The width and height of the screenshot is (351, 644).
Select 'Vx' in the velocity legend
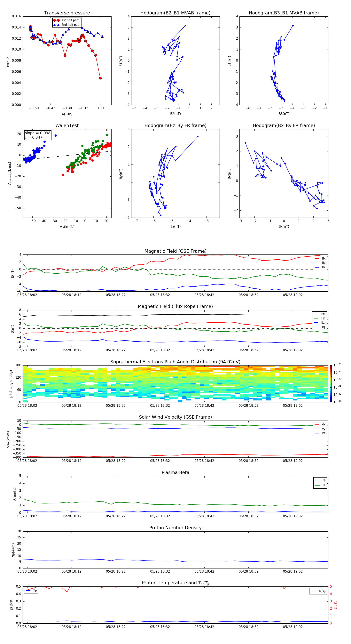[320, 424]
